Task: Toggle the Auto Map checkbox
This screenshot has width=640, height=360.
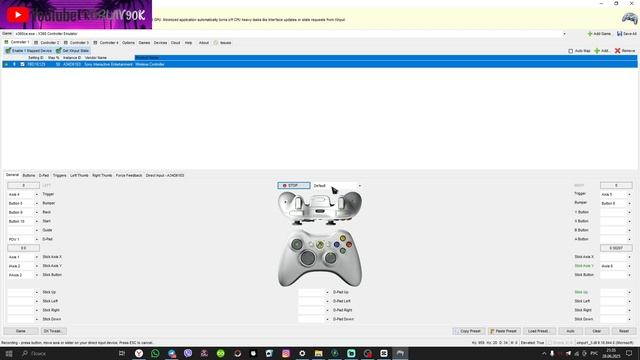Action: 571,51
